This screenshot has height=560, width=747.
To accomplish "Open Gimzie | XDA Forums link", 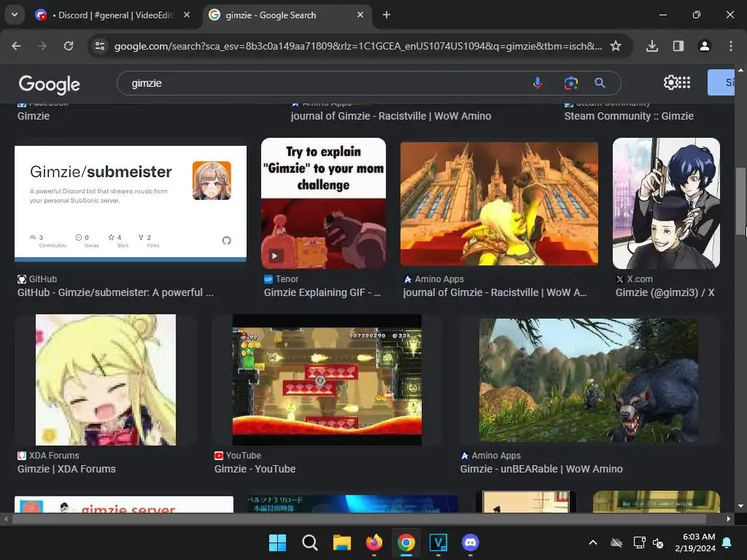I will point(66,469).
